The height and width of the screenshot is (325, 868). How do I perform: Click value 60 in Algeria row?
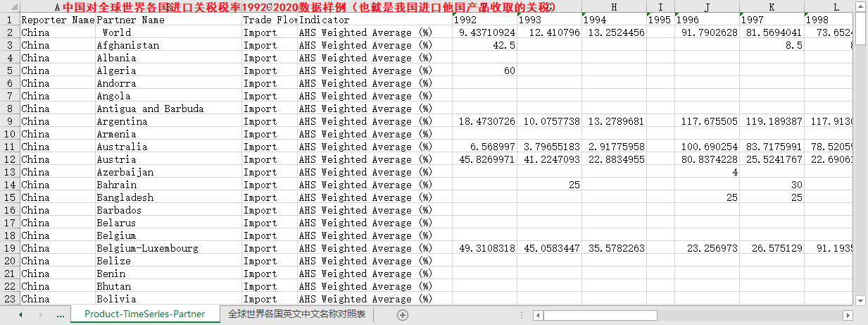tap(485, 70)
